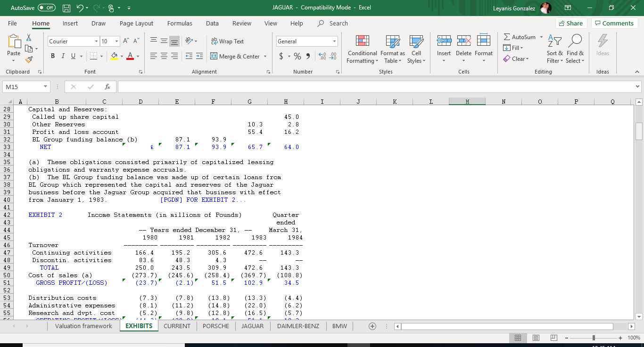
Task: Select row 42 header
Action: (x=7, y=215)
